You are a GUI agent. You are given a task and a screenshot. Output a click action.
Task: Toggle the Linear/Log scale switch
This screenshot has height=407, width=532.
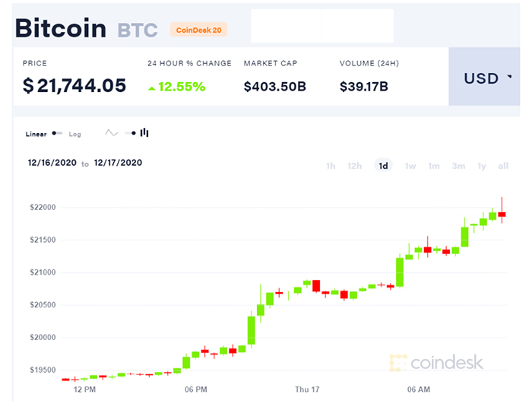point(58,133)
